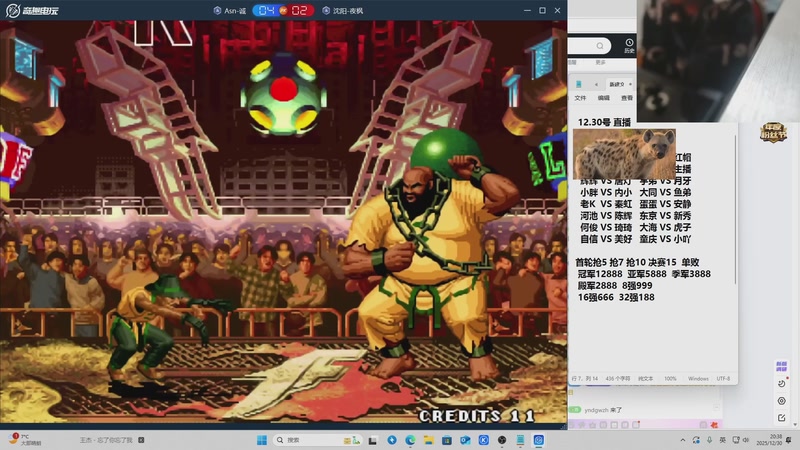
Task: Click the Notepad tab back arrow
Action: tap(596, 84)
